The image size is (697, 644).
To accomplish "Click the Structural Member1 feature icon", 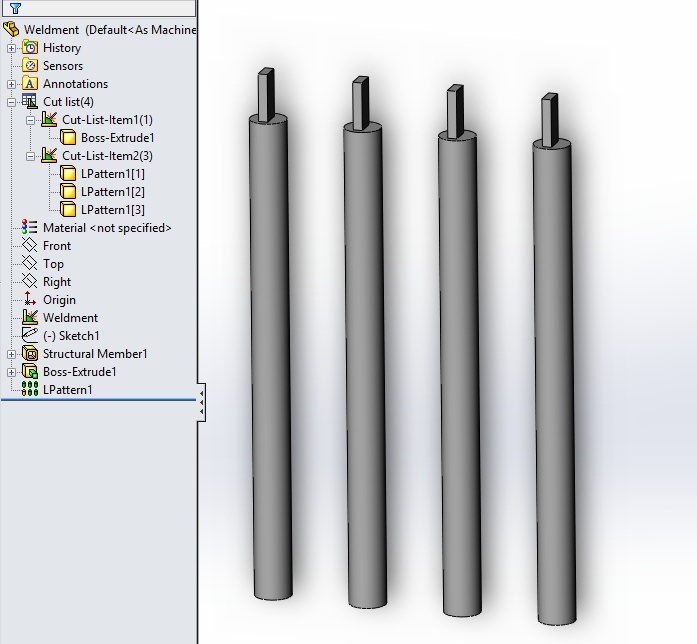I will click(30, 354).
